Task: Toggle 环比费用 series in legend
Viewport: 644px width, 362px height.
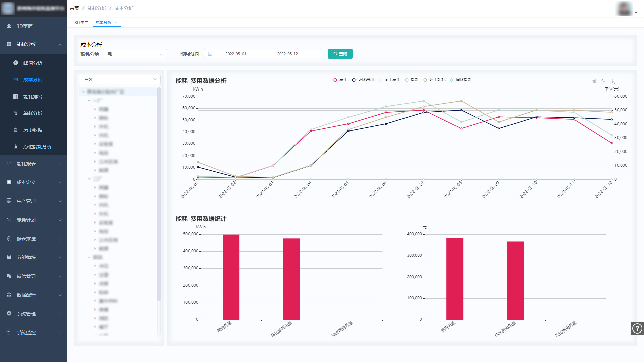Action: 362,80
